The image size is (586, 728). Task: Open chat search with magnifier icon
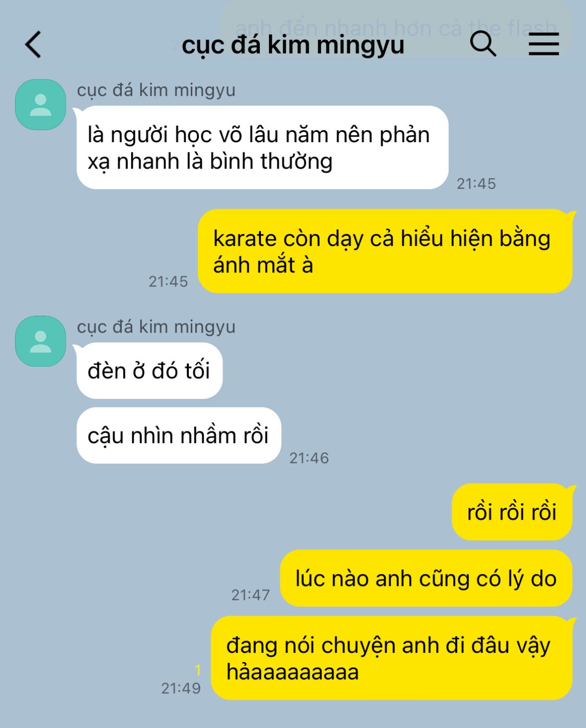pos(483,44)
